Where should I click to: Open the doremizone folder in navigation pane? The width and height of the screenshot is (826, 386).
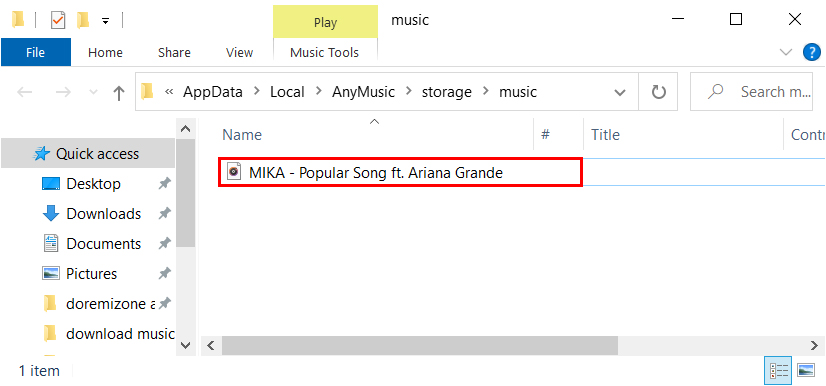[111, 304]
